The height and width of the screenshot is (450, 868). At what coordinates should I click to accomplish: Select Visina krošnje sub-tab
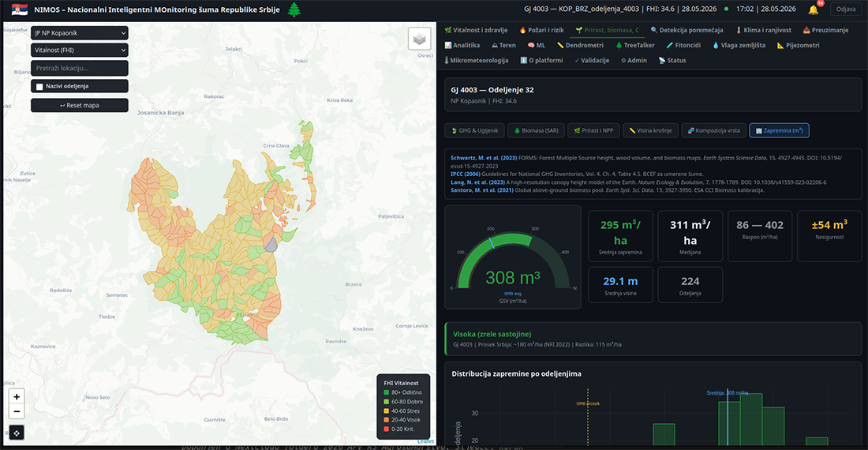650,130
